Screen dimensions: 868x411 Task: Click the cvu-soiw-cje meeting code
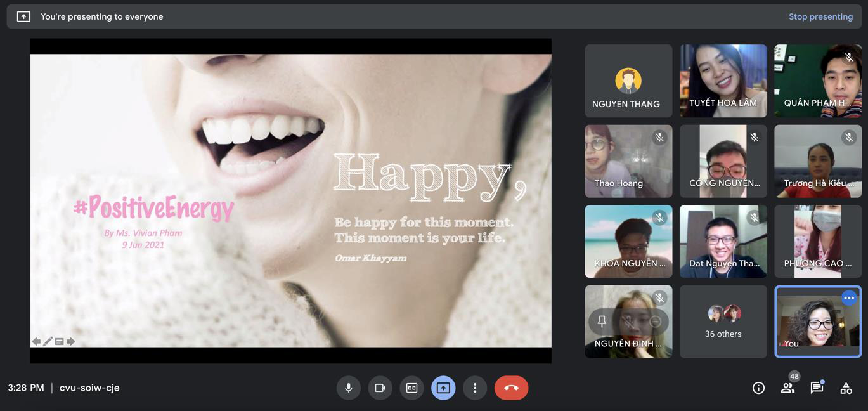pyautogui.click(x=89, y=388)
